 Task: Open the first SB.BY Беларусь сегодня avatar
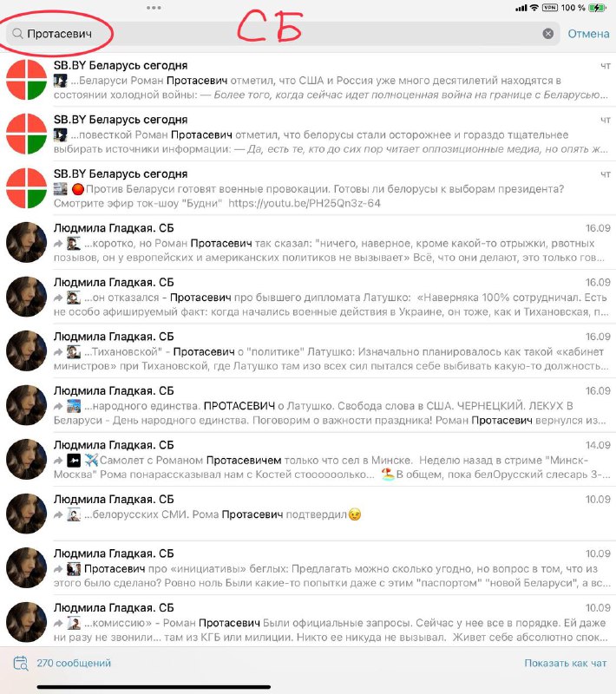(27, 80)
